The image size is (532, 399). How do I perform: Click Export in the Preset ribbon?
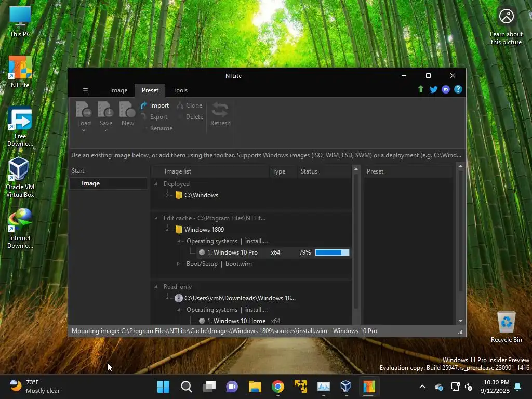(154, 117)
